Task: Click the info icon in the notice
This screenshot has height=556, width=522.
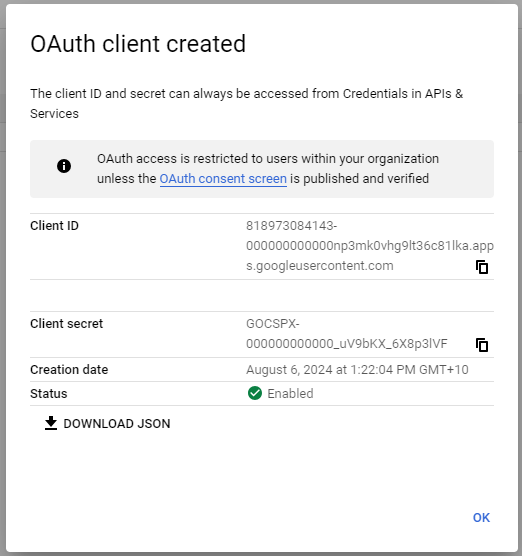Action: click(x=64, y=166)
